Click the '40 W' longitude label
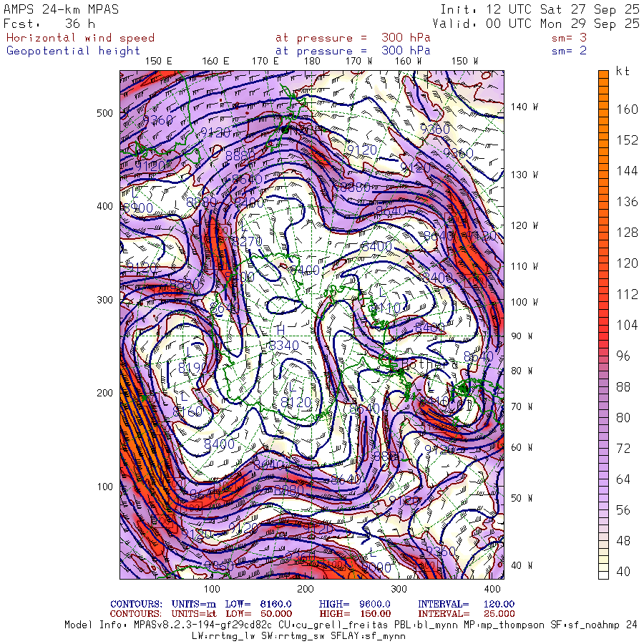The width and height of the screenshot is (644, 644). click(x=522, y=565)
